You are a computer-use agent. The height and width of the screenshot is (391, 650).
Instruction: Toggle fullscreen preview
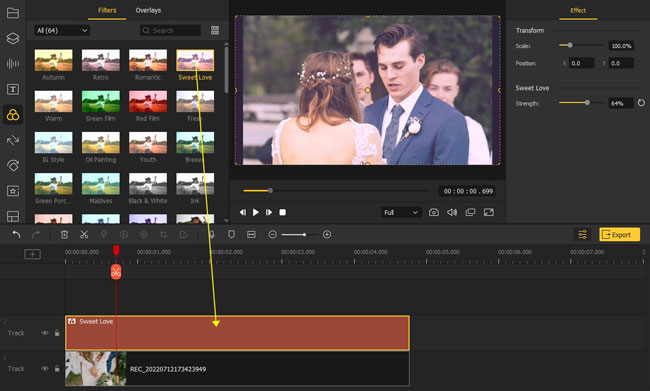point(489,212)
